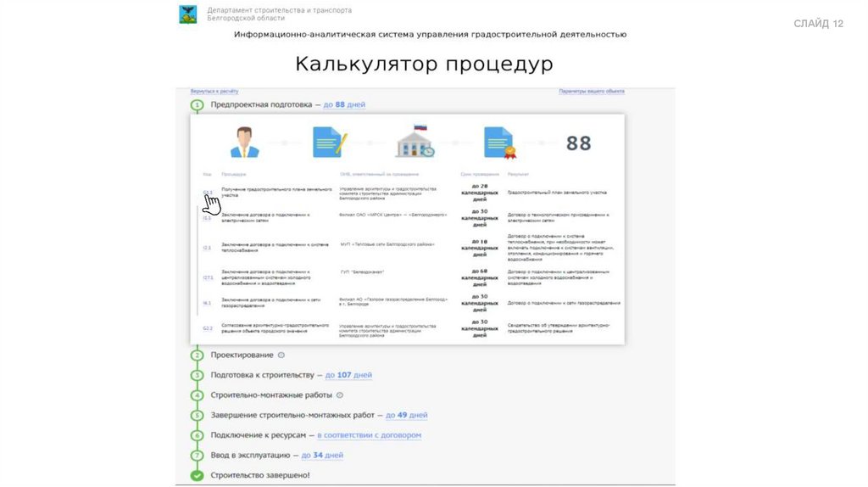Open Параметры вашего объекта link
Viewport: 868px width, 487px height.
[x=591, y=91]
